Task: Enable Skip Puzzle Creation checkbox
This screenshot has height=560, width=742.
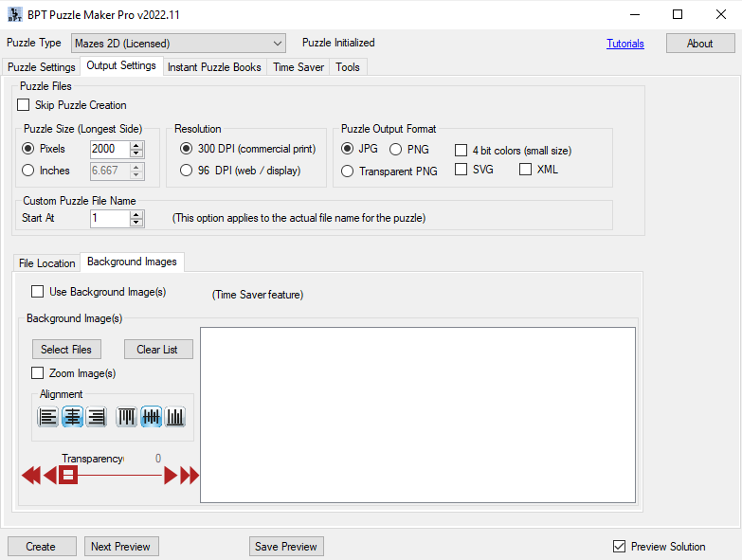Action: click(x=23, y=104)
